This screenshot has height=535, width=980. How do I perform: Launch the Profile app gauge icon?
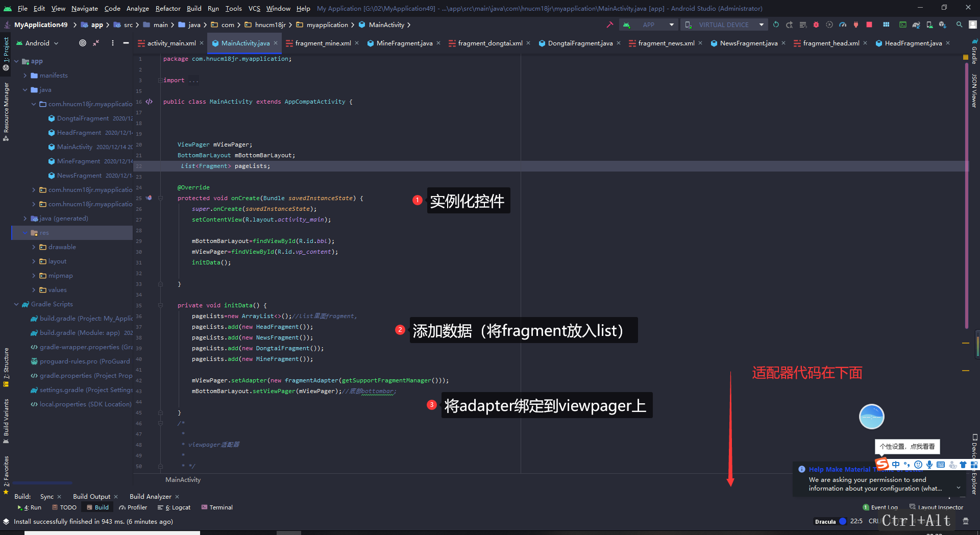point(843,25)
